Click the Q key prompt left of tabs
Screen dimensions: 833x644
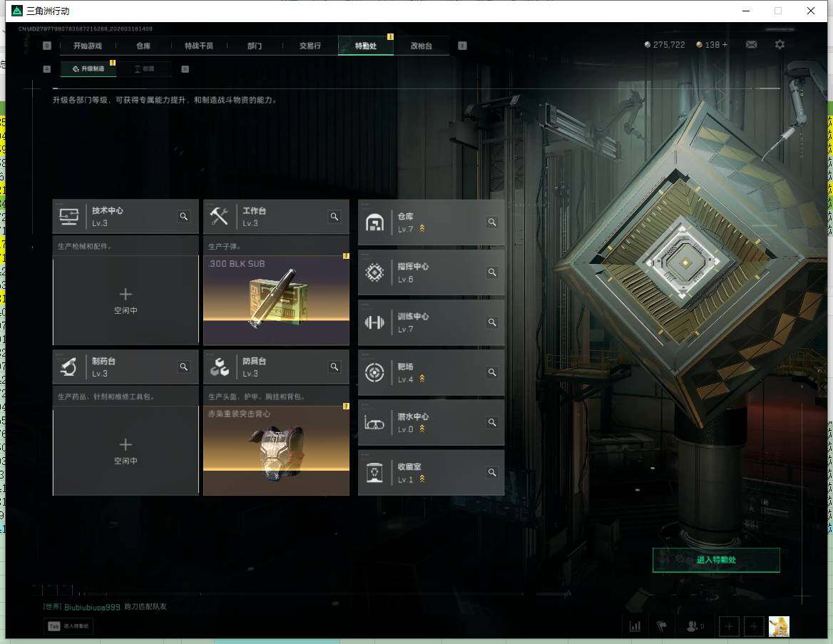[47, 46]
